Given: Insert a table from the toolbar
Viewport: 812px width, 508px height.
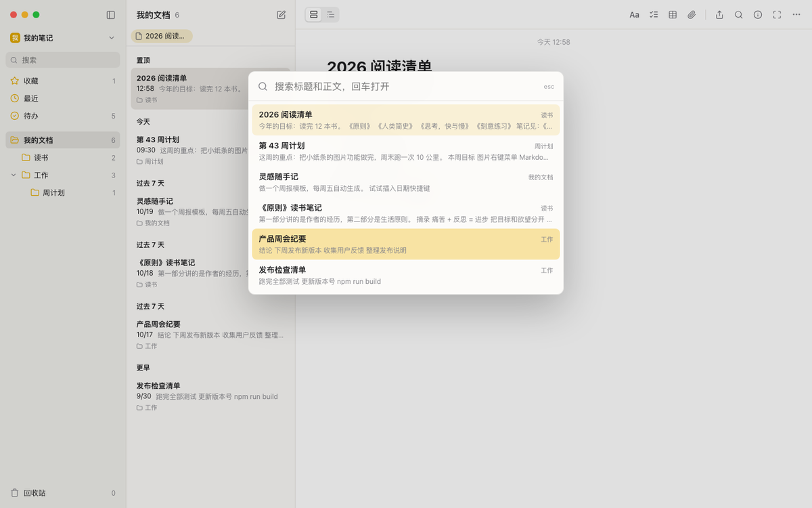Looking at the screenshot, I should point(673,15).
